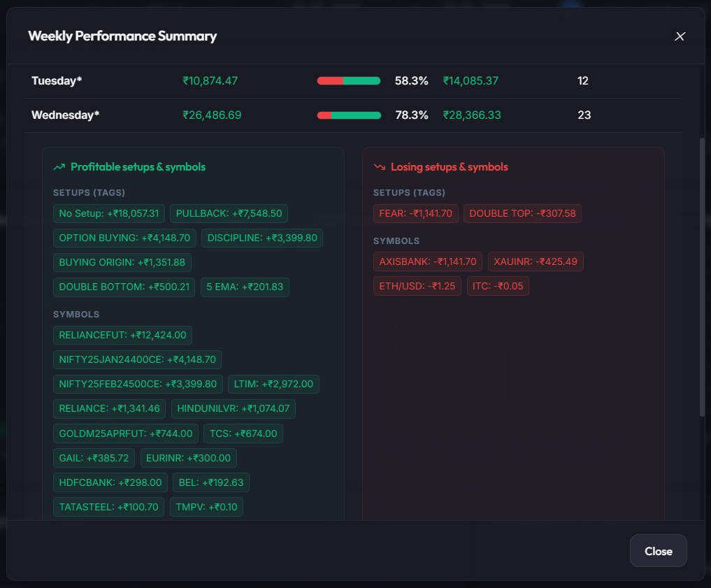Image resolution: width=711 pixels, height=588 pixels.
Task: Click the ₹28,366.33 value in Wednesday row
Action: (472, 115)
